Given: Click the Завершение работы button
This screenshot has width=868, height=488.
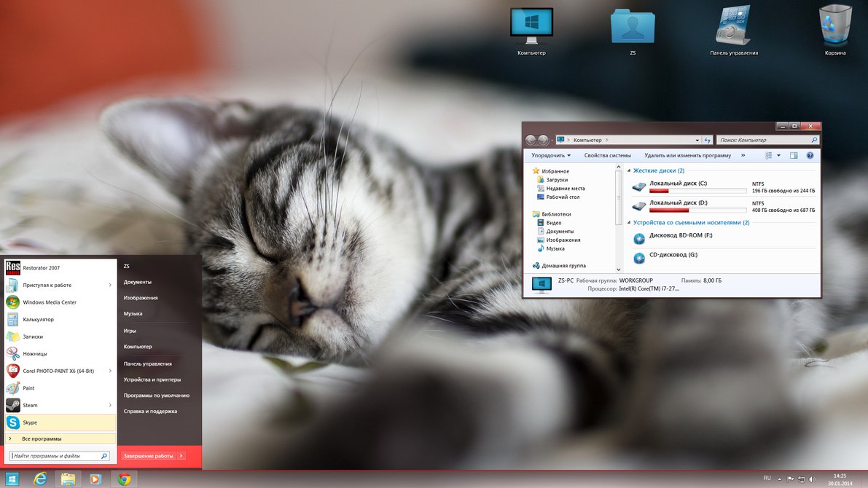Looking at the screenshot, I should tap(148, 456).
